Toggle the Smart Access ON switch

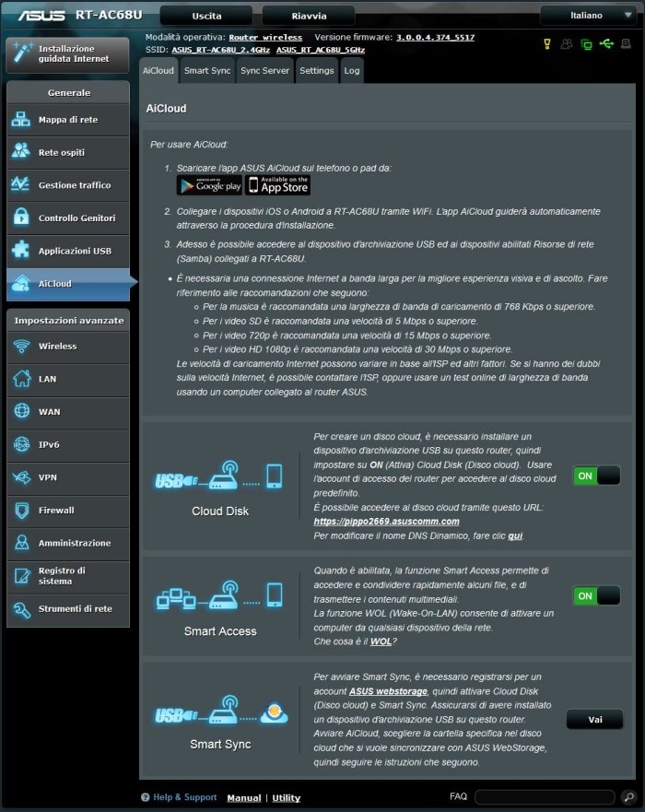point(596,596)
